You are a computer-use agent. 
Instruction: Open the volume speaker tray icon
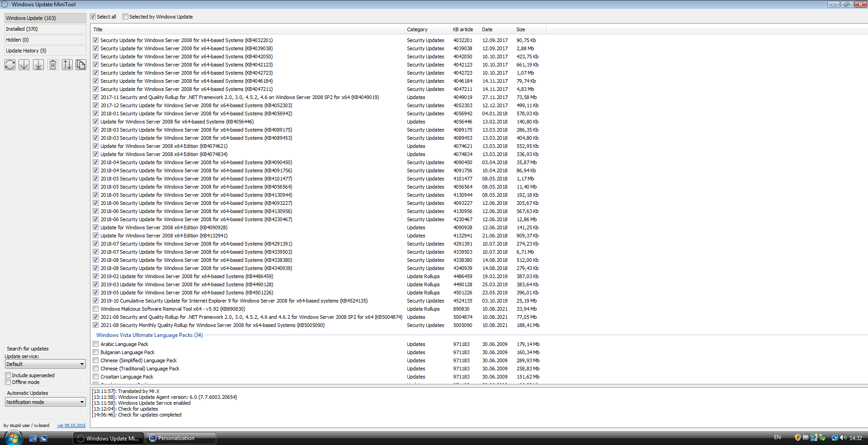[x=843, y=437]
